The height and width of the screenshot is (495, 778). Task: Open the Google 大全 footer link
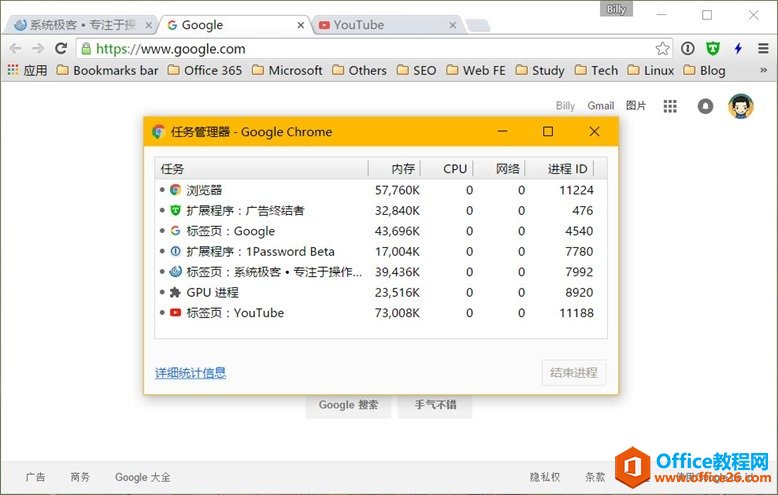142,477
